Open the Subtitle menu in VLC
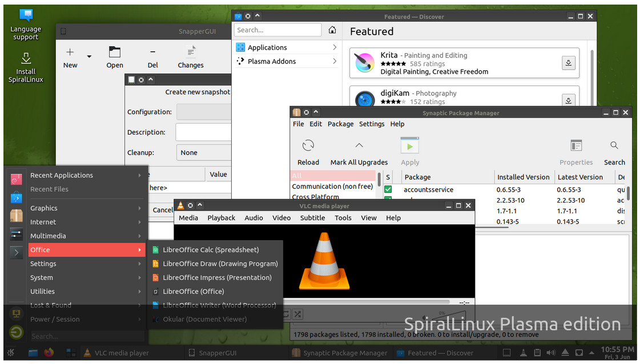Image resolution: width=640 pixels, height=364 pixels. point(313,218)
